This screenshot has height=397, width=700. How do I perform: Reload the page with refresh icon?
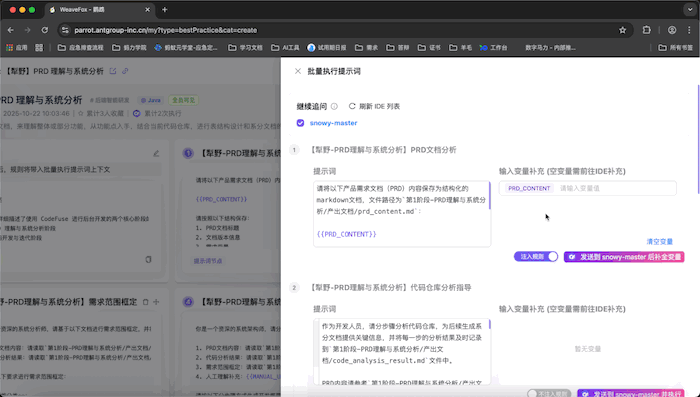tap(45, 30)
